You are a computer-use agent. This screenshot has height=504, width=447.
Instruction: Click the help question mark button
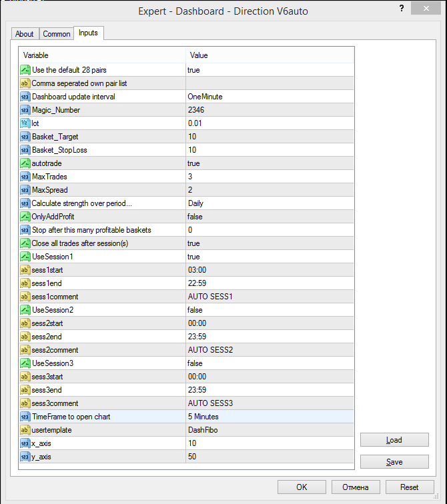402,9
